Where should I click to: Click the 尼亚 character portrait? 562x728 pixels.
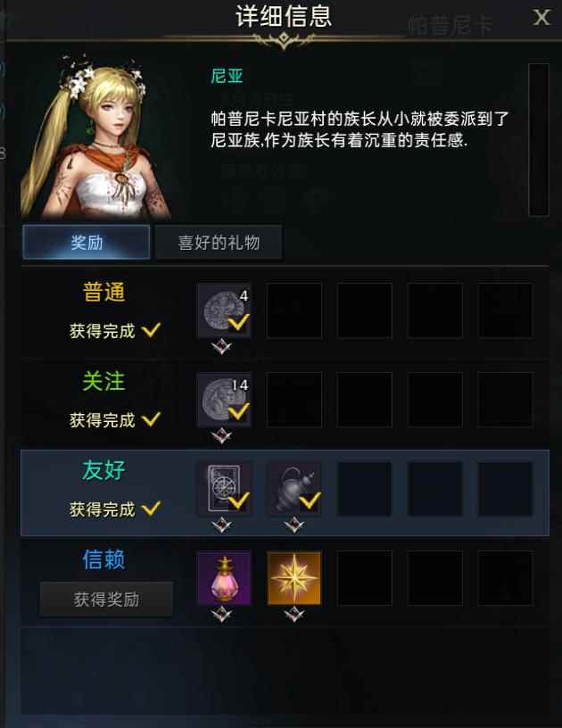96,137
